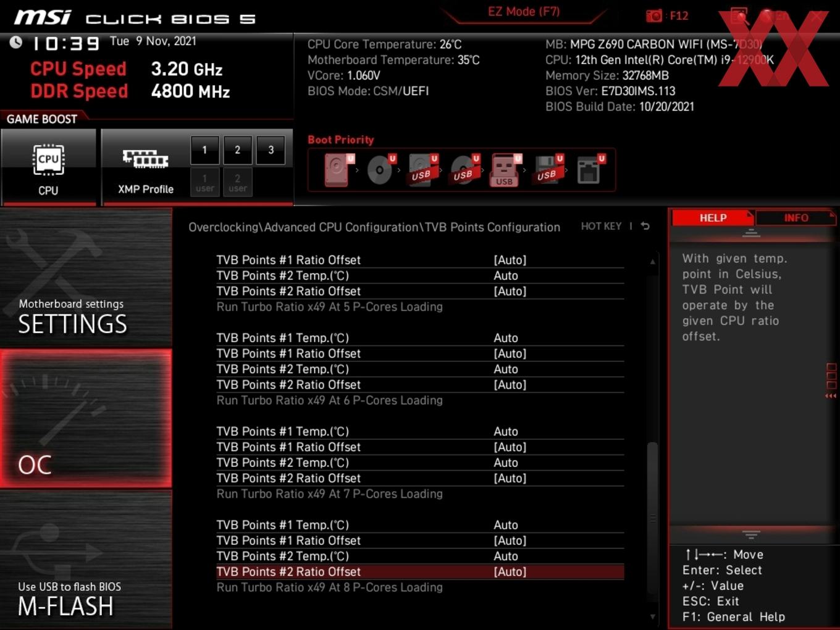Screen dimensions: 840x630
Task: Go back using the return arrow icon
Action: pos(645,227)
